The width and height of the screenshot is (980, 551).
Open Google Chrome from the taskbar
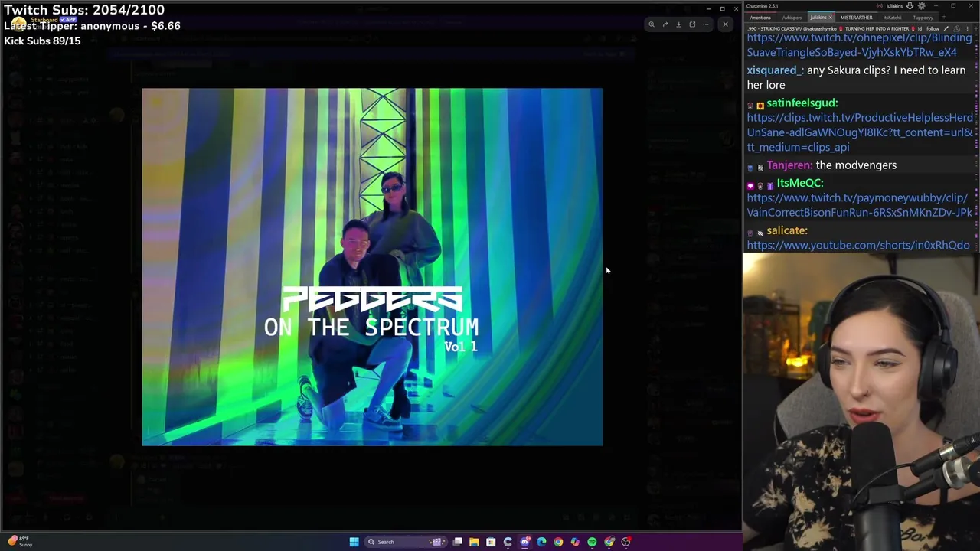[558, 542]
